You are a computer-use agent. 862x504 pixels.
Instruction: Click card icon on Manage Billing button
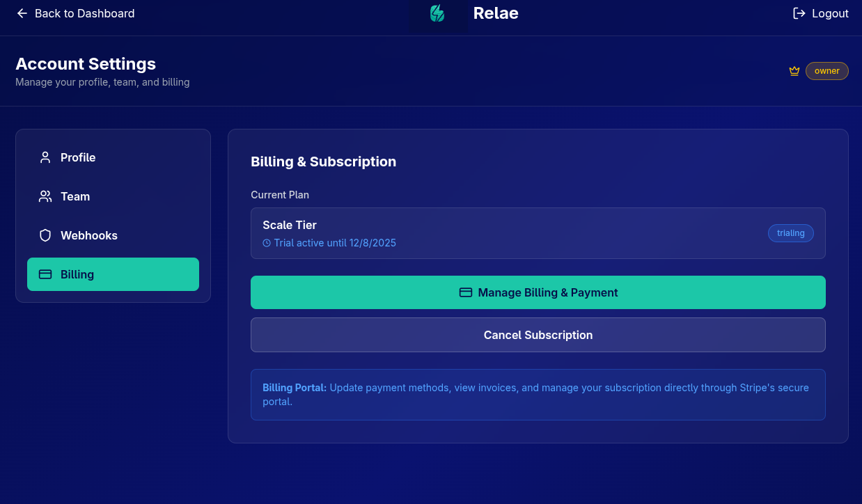466,292
